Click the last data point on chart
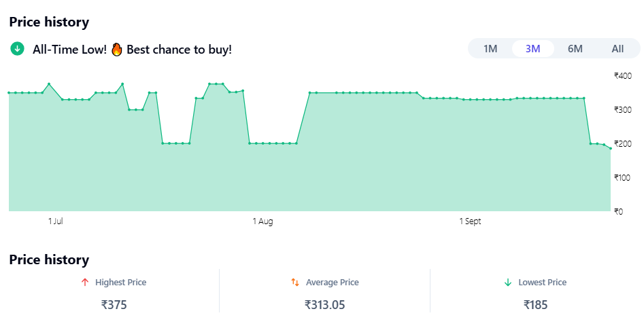The image size is (644, 324). (611, 148)
